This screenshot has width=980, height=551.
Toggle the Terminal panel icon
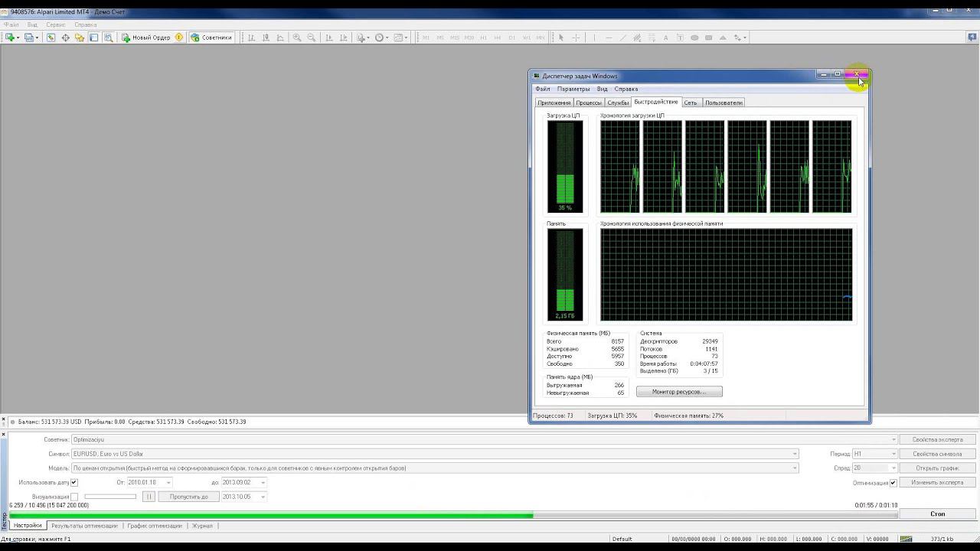tap(93, 37)
